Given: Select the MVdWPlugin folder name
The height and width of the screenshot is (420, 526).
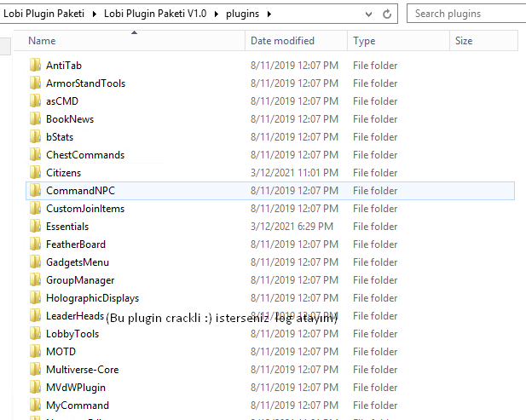Looking at the screenshot, I should coord(76,388).
